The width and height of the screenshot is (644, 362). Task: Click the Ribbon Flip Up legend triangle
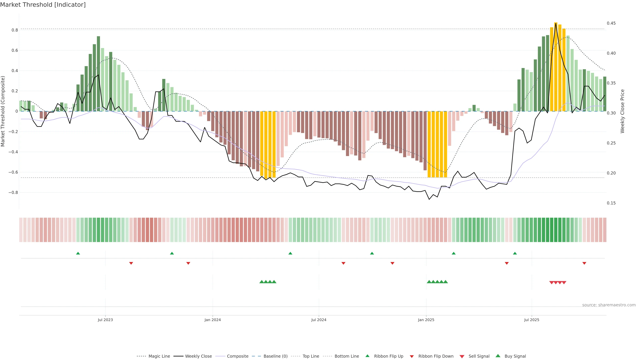[367, 356]
